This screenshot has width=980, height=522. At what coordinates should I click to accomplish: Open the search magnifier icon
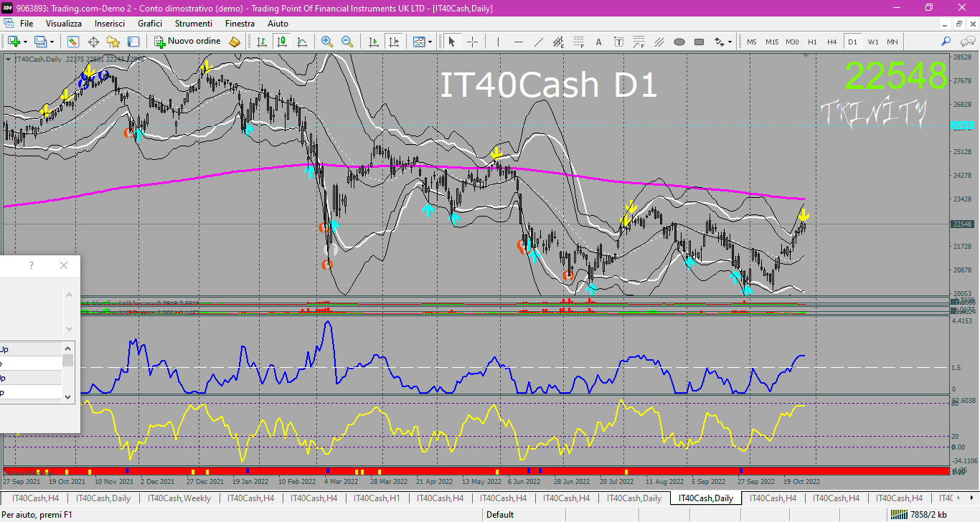pos(946,42)
